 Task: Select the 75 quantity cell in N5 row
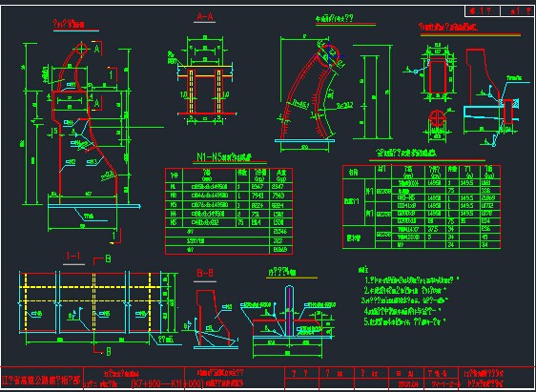click(241, 222)
